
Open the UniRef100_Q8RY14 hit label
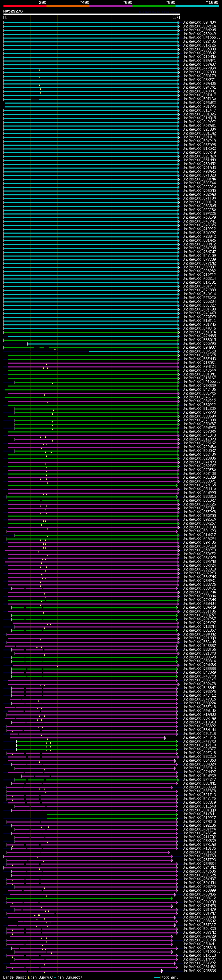199,26
